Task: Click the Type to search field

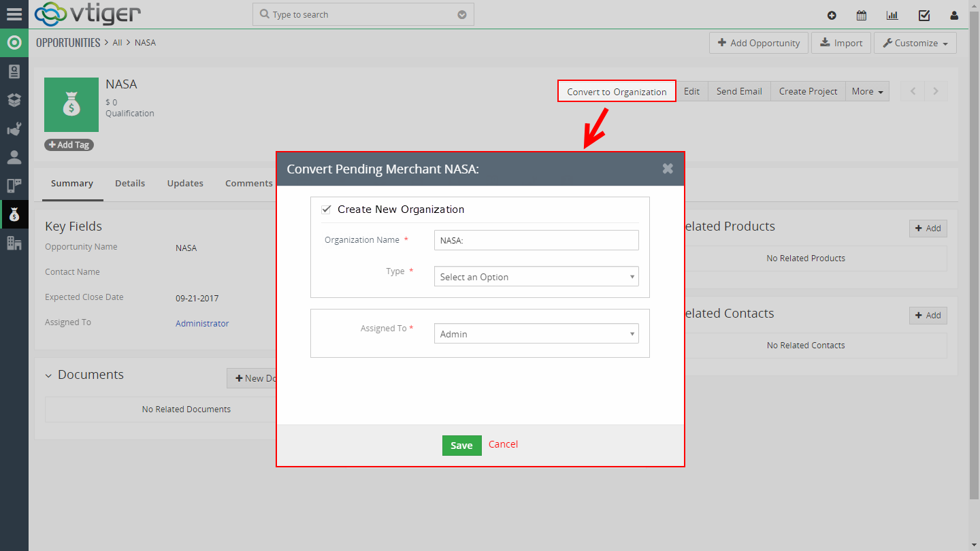Action: (363, 14)
